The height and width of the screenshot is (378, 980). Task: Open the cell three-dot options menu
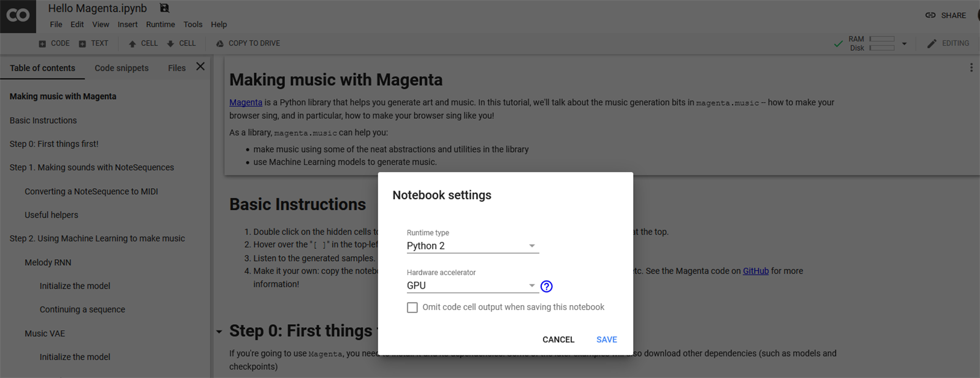pyautogui.click(x=971, y=68)
